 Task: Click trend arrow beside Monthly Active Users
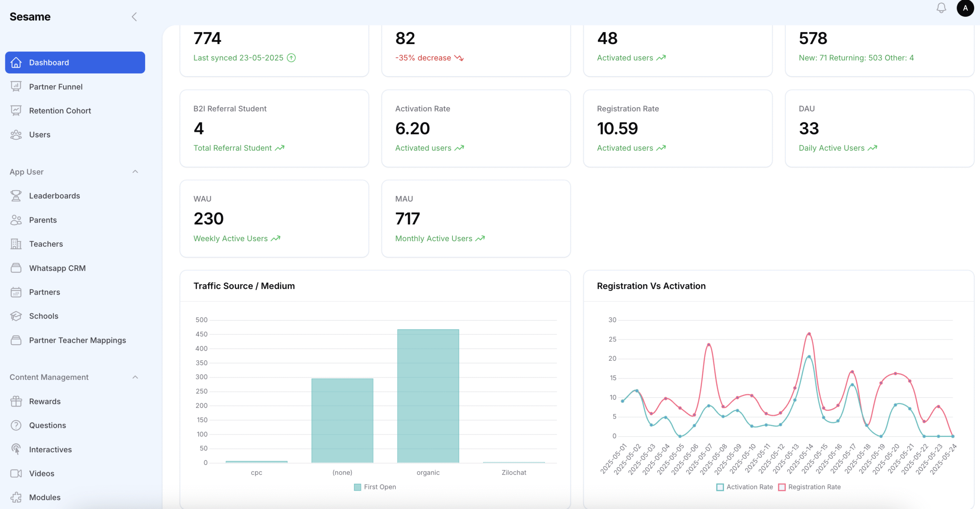pos(480,239)
